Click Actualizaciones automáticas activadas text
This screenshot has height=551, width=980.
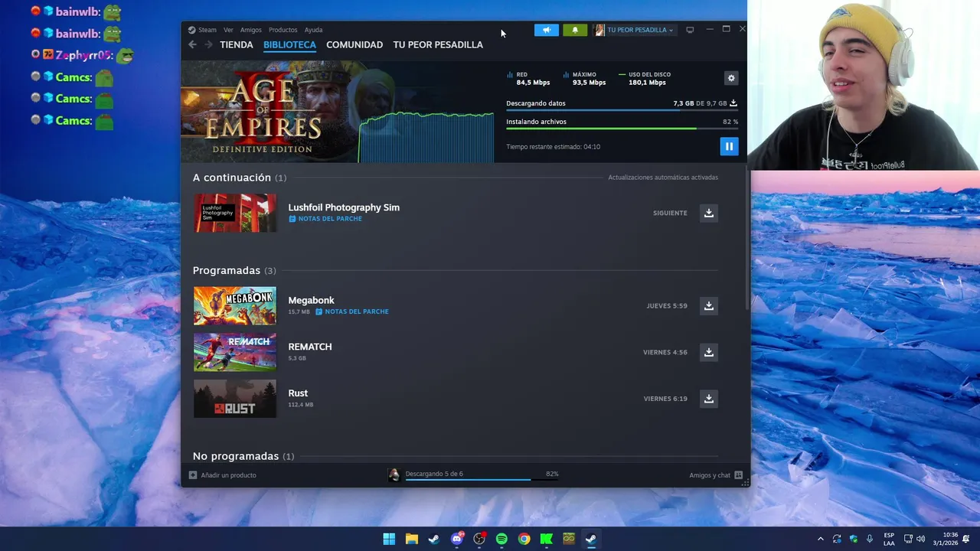tap(663, 178)
